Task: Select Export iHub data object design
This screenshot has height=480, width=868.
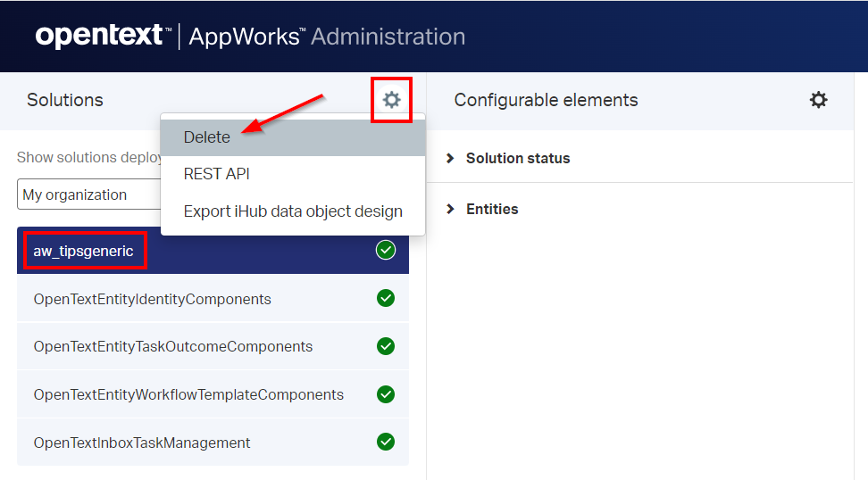Action: 293,211
